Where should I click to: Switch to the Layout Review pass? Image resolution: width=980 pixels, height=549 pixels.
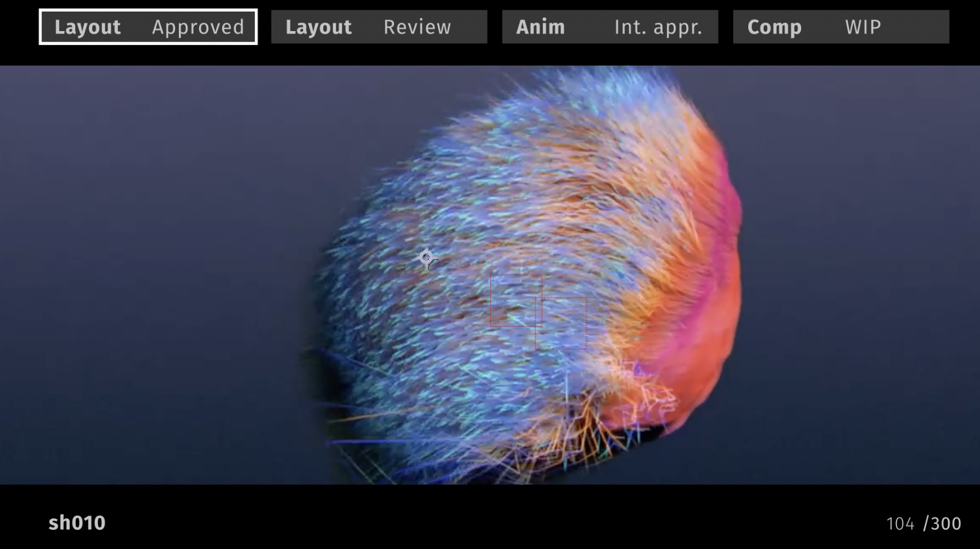[378, 26]
